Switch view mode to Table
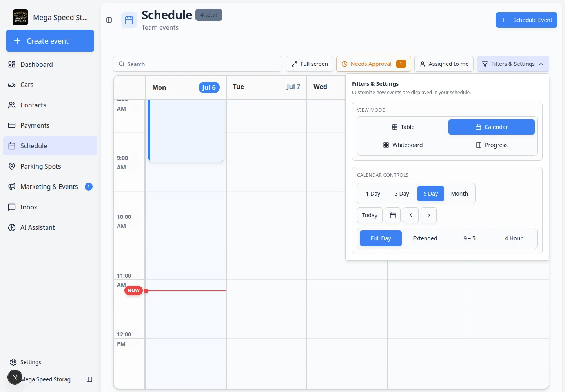 (x=403, y=127)
